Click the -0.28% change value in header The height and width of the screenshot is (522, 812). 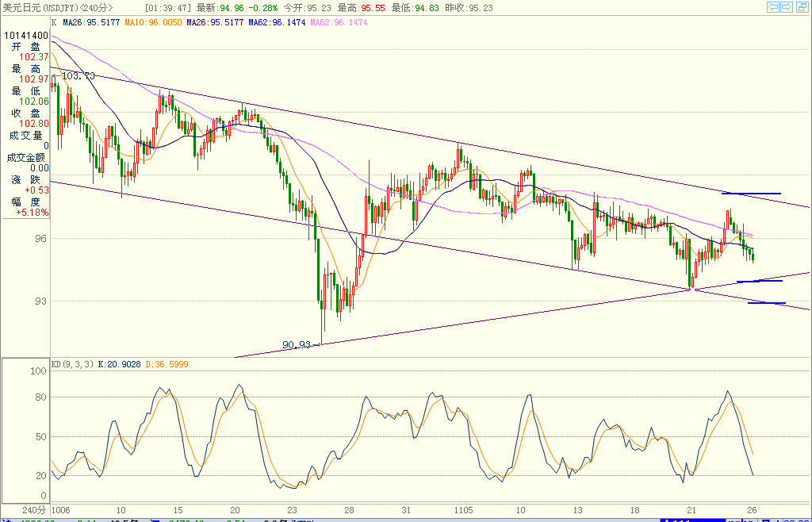pyautogui.click(x=263, y=8)
